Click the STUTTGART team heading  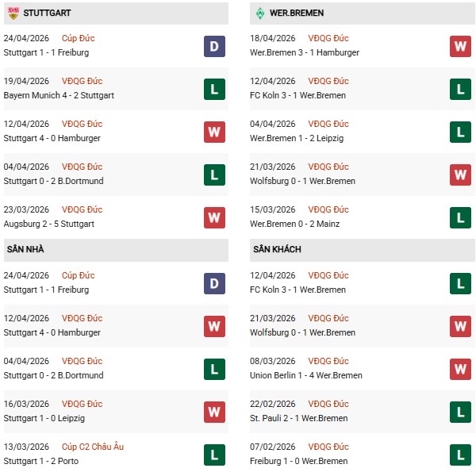47,13
